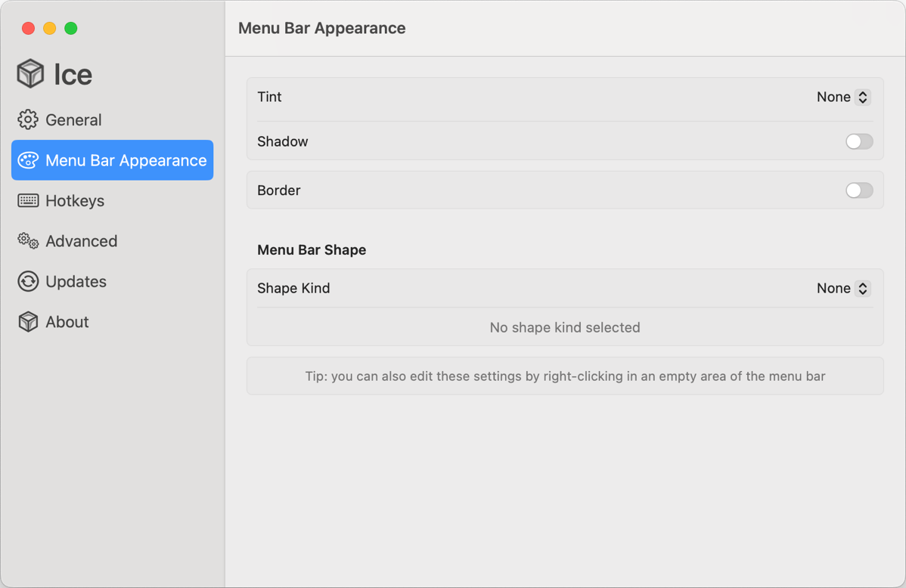Click the cube icon beside About
Viewport: 906px width, 588px height.
click(28, 322)
